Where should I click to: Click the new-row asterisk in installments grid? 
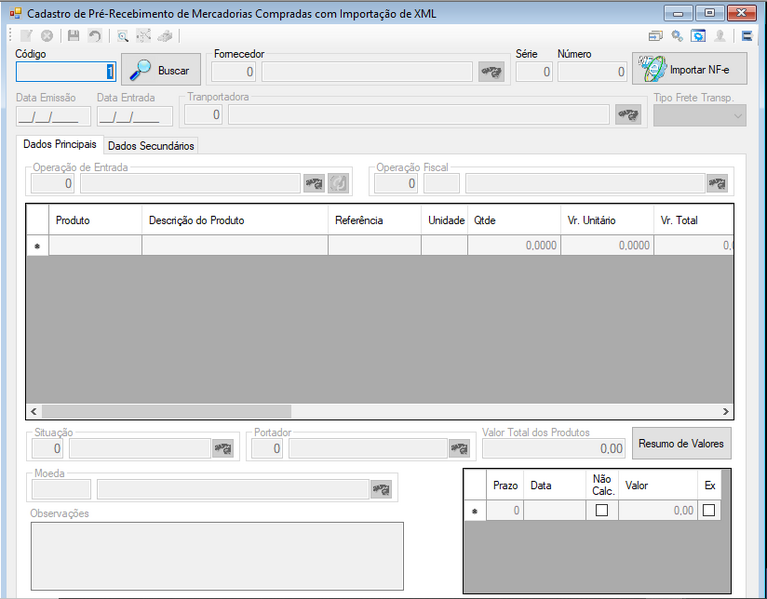[474, 511]
